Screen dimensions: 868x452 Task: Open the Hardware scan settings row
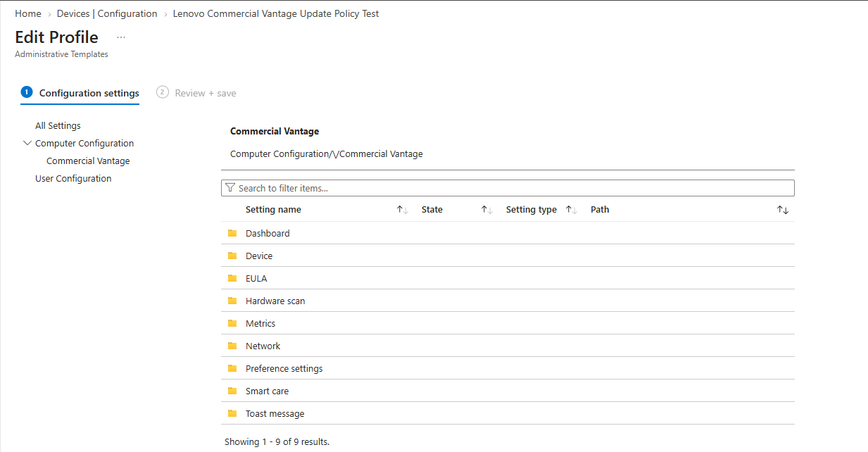click(x=508, y=301)
